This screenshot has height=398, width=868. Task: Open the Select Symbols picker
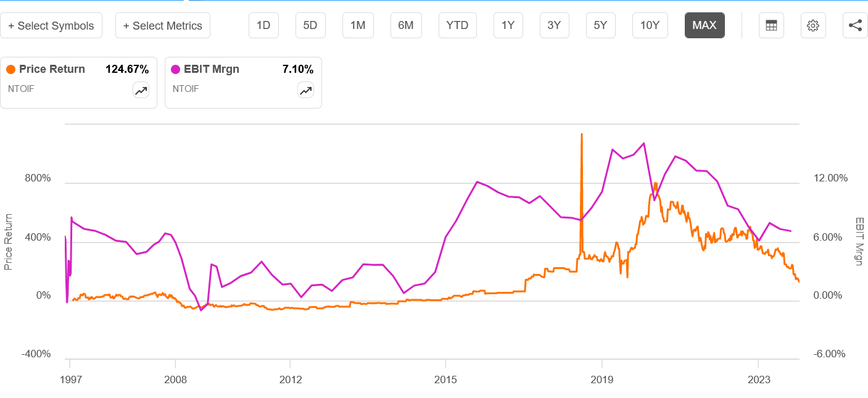(x=51, y=25)
